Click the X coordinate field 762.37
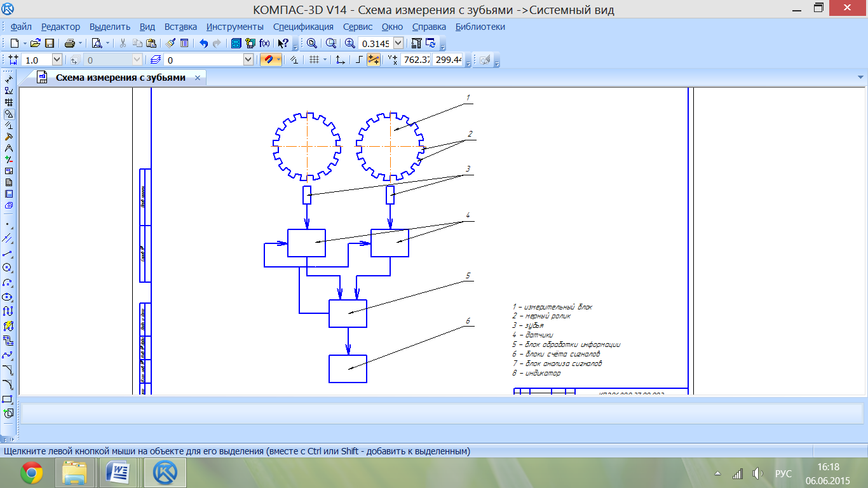Screen dimensions: 868x488 [x=416, y=60]
